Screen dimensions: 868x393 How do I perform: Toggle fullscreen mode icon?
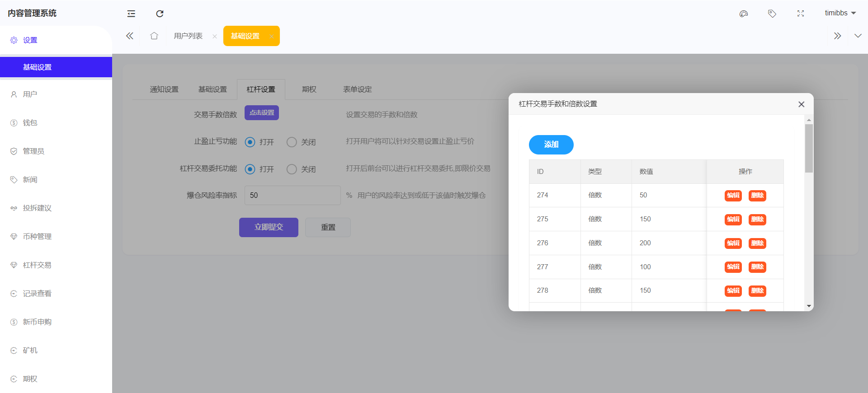pyautogui.click(x=801, y=14)
